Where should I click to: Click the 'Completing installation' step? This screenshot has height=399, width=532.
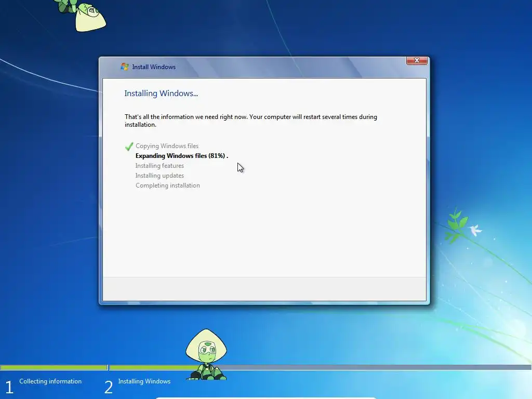click(168, 185)
